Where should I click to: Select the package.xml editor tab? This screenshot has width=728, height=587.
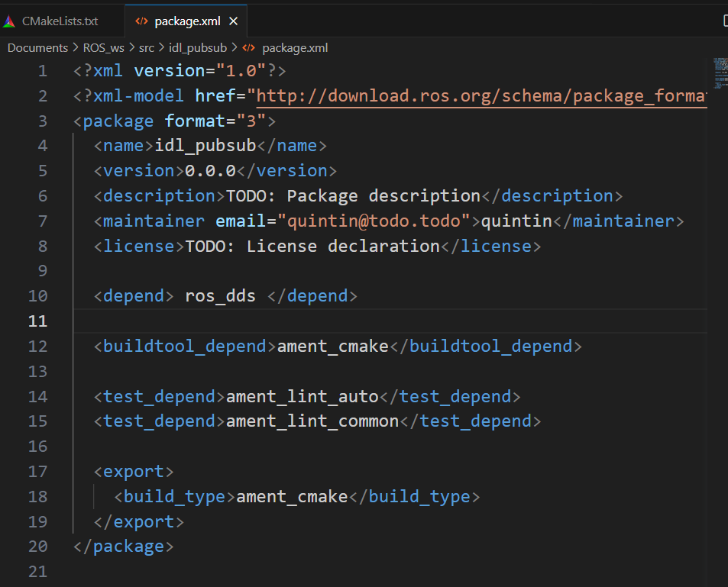tap(187, 21)
